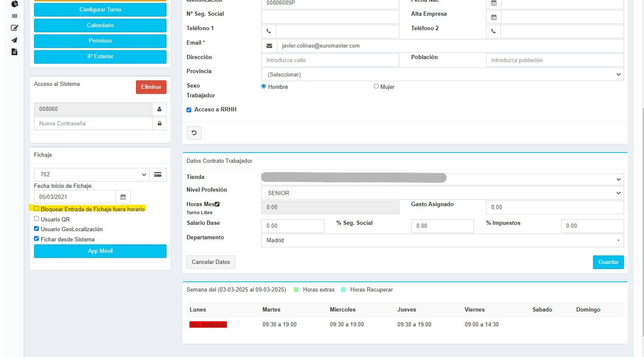Select the Mujer radio button
644x357 pixels.
376,86
